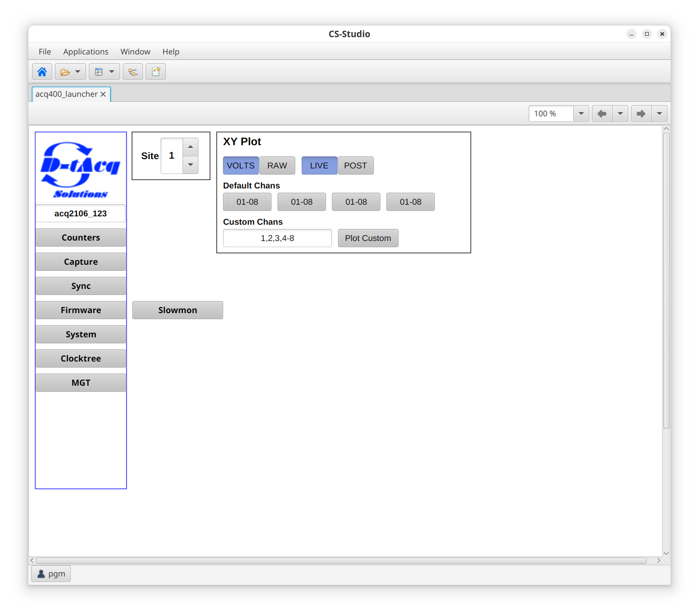
Task: Expand the layout dropdown arrow
Action: [x=112, y=72]
